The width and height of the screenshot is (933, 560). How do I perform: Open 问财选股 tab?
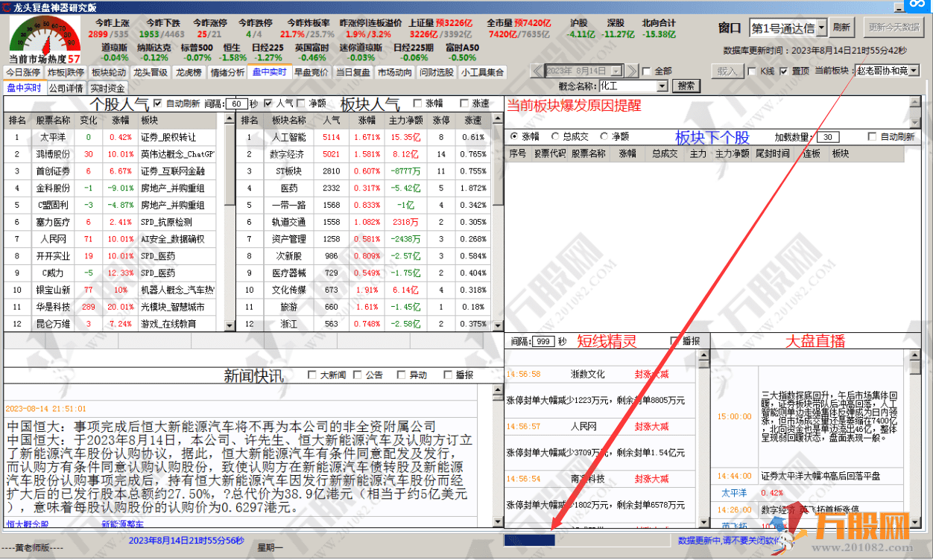tap(436, 72)
